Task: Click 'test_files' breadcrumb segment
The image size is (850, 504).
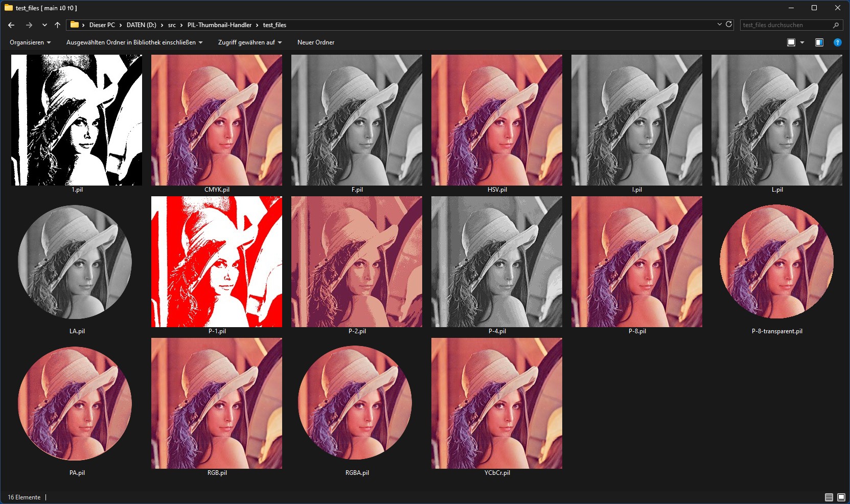Action: 274,25
